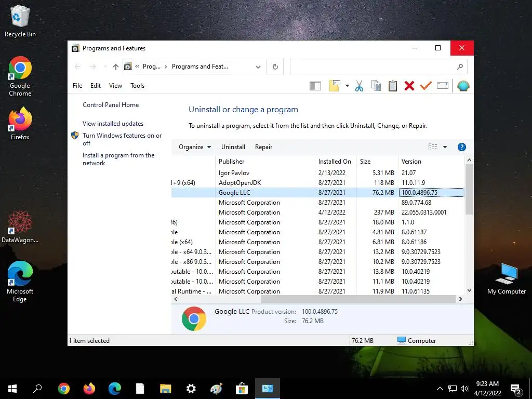This screenshot has width=532, height=399.
Task: Click View installed updates link
Action: [x=113, y=124]
